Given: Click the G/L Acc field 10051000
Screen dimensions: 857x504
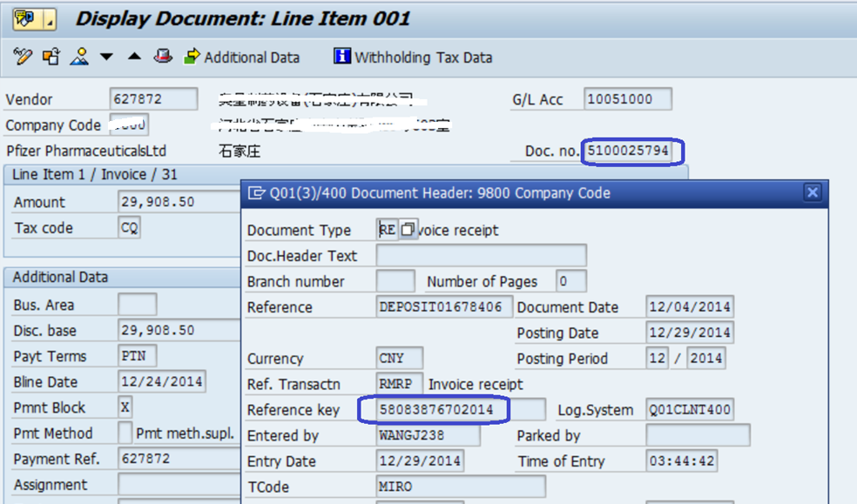Looking at the screenshot, I should (x=627, y=99).
